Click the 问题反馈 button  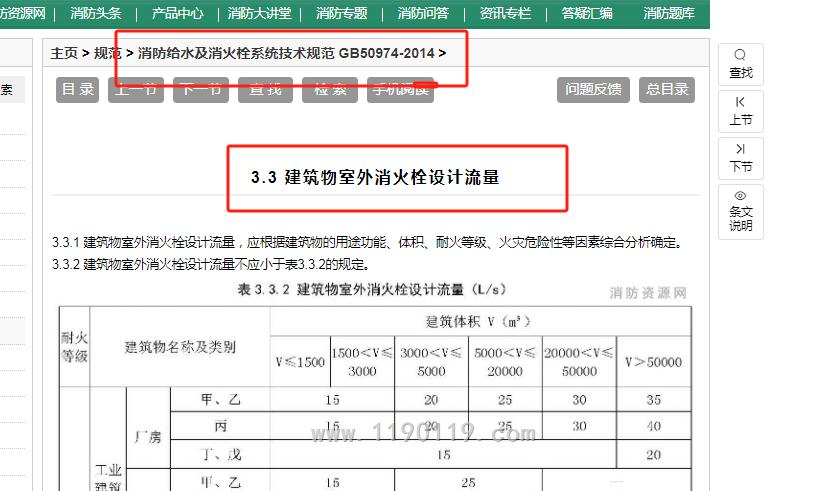coord(593,89)
